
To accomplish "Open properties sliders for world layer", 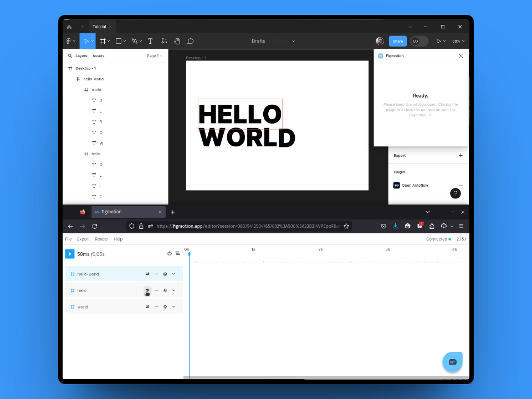I will tap(147, 306).
